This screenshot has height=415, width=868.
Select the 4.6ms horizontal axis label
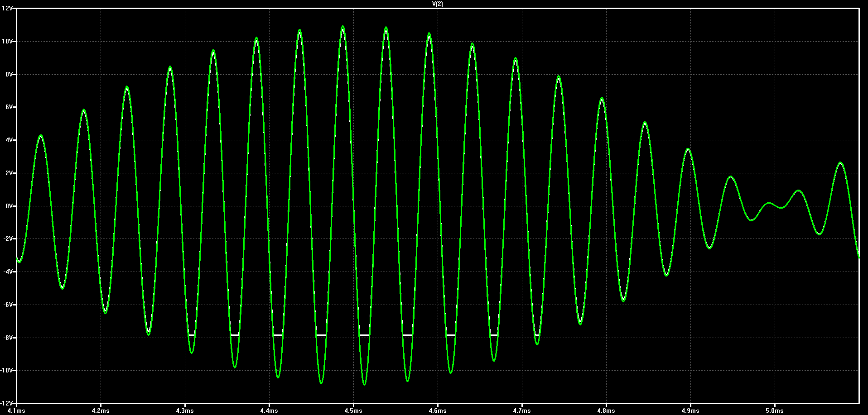438,411
